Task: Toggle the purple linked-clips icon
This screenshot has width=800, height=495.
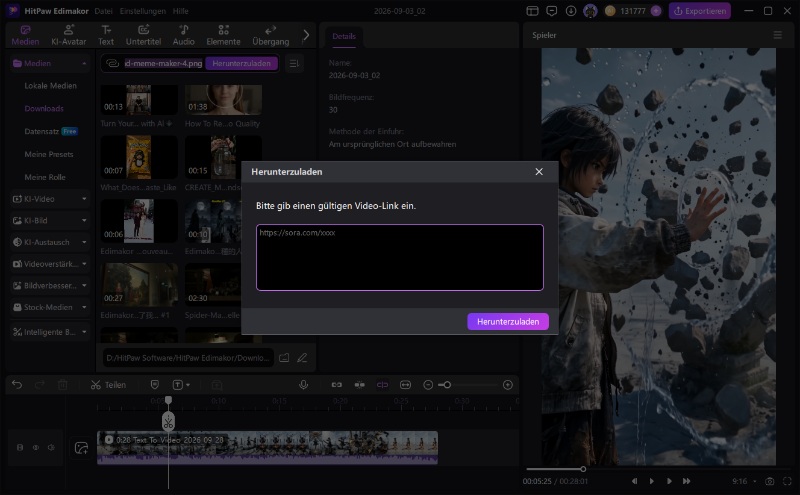Action: pos(382,385)
